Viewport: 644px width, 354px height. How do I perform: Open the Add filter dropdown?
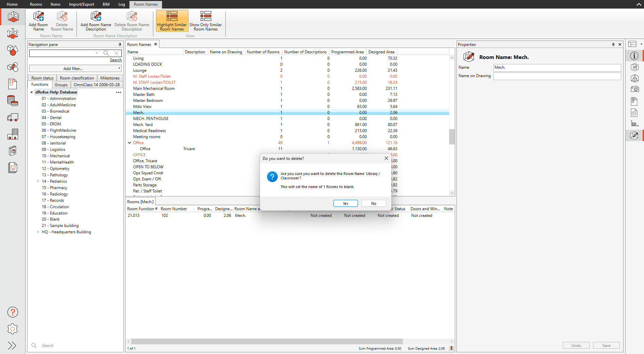pos(75,69)
